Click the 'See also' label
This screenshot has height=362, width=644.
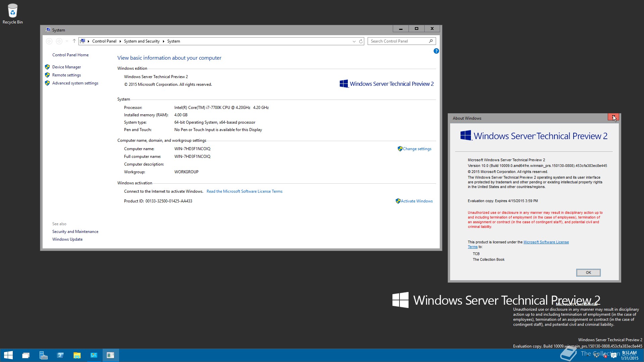(59, 224)
